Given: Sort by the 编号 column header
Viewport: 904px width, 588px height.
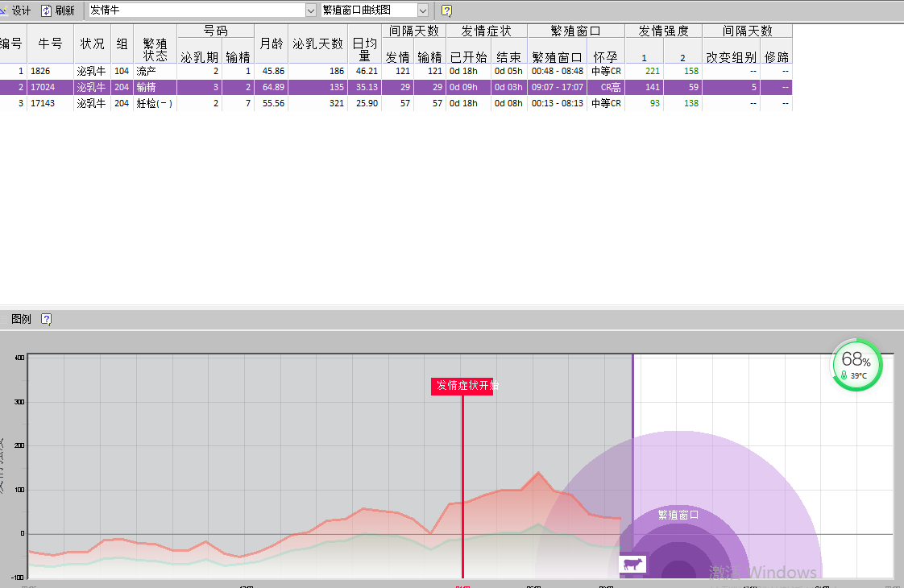Looking at the screenshot, I should pyautogui.click(x=12, y=43).
